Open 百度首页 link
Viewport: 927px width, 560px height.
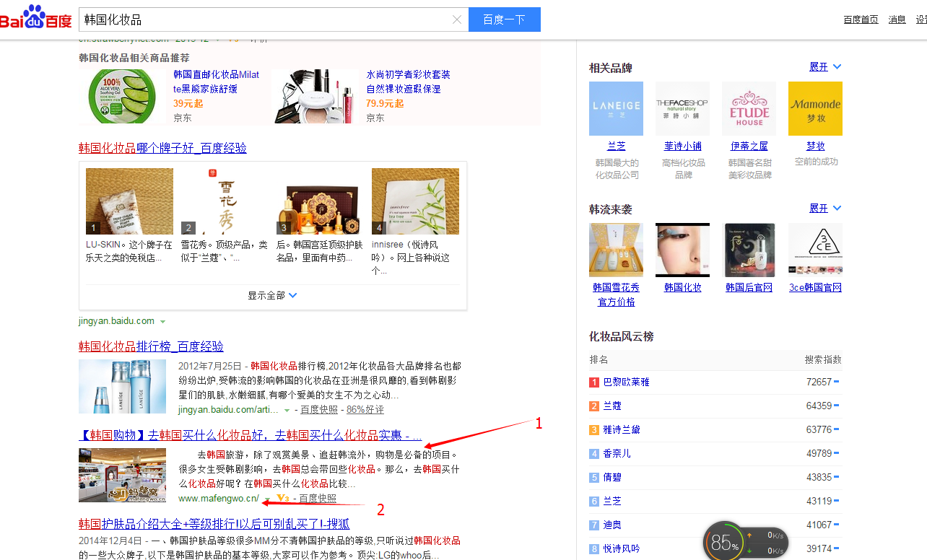click(861, 19)
